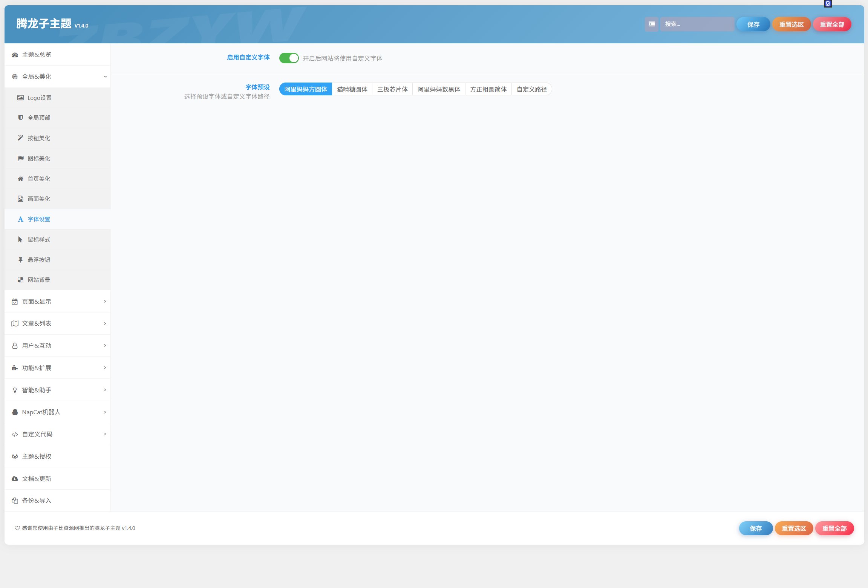
Task: Select the 猫啃糖圆体 font preset
Action: pyautogui.click(x=352, y=90)
